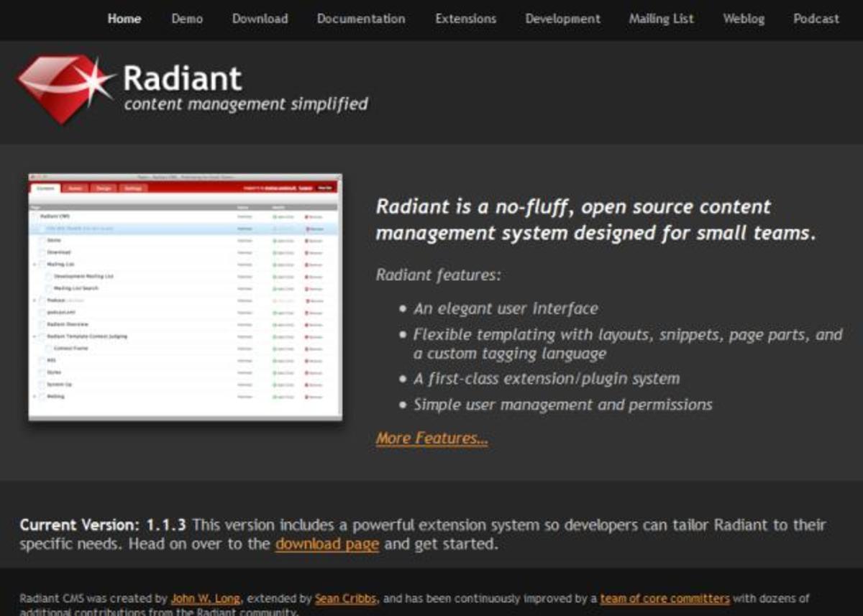Viewport: 863px width, 616px height.
Task: Follow the More Features link
Action: [x=431, y=438]
